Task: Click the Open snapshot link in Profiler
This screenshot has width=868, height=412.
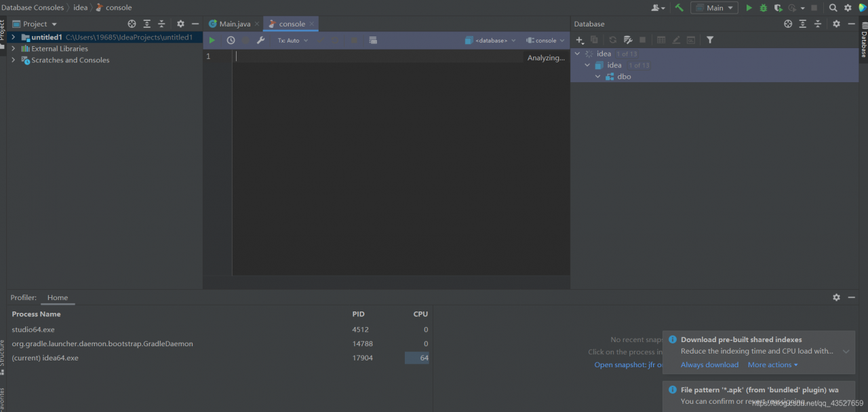Action: 629,365
